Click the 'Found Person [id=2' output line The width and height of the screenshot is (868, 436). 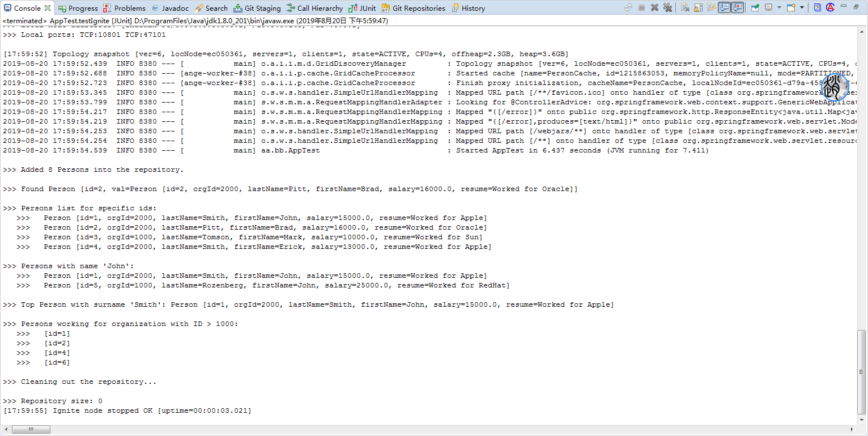(x=291, y=189)
